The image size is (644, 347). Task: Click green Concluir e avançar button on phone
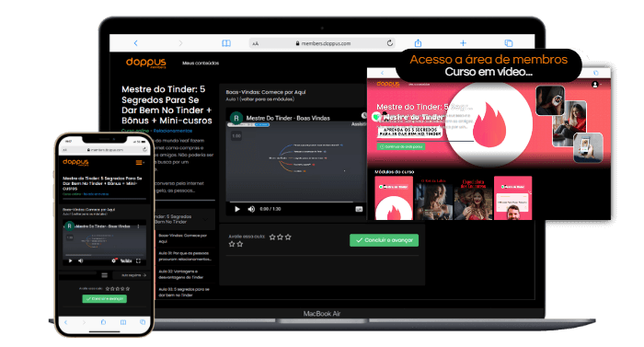(x=104, y=299)
